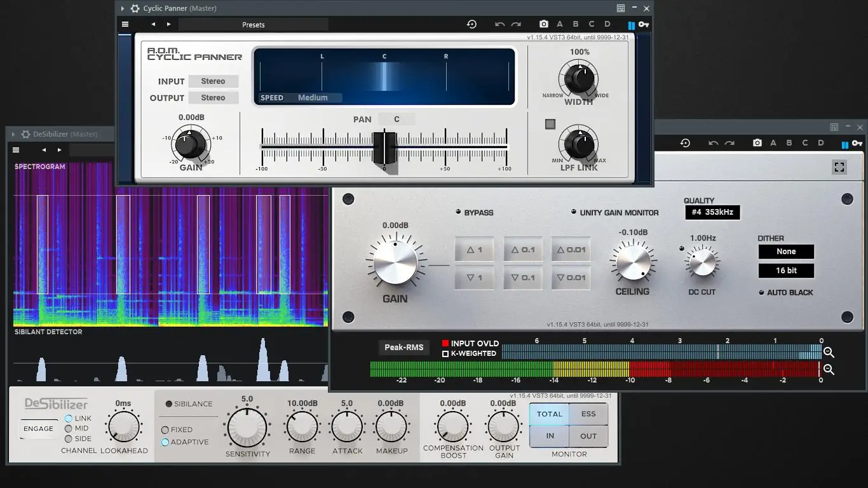Click the camera snapshot icon in Cyclic Panner
Image resolution: width=868 pixels, height=488 pixels.
point(544,24)
